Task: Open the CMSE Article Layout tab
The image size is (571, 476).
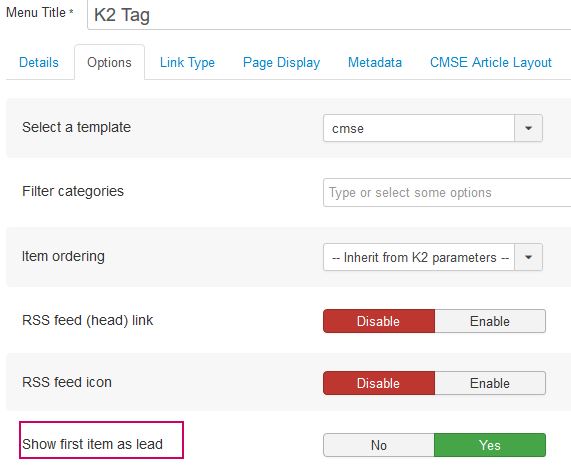Action: [491, 62]
